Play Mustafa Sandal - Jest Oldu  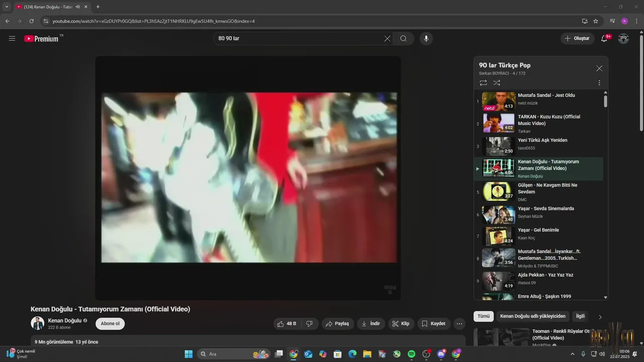pyautogui.click(x=538, y=101)
